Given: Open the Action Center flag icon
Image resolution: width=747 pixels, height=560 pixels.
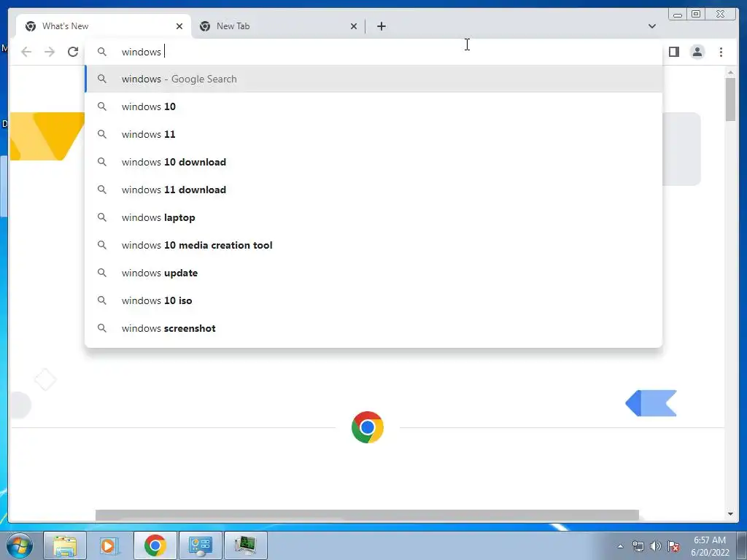Looking at the screenshot, I should [x=673, y=546].
